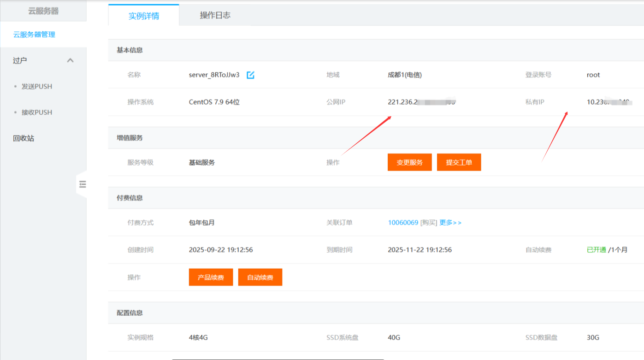Viewport: 644px width, 360px height.
Task: Switch to the 操作日志 tab
Action: pos(215,15)
